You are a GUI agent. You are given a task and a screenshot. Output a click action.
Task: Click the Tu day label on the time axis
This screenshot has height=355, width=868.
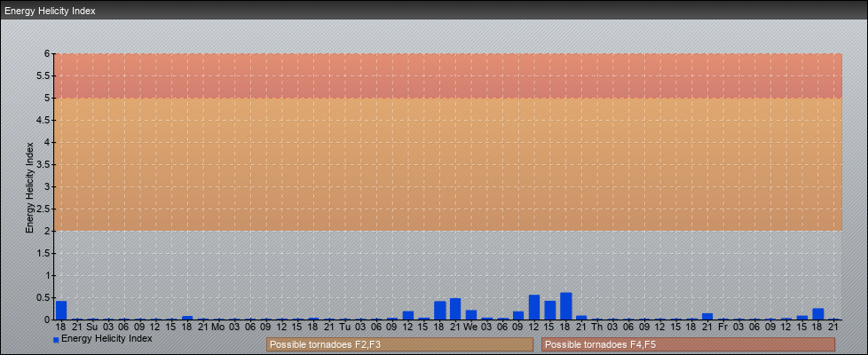(x=344, y=327)
